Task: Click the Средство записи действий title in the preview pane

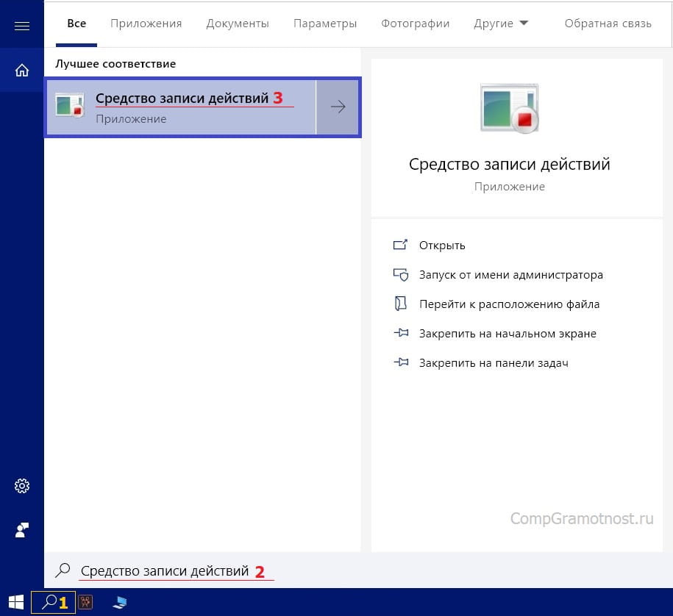Action: coord(509,165)
